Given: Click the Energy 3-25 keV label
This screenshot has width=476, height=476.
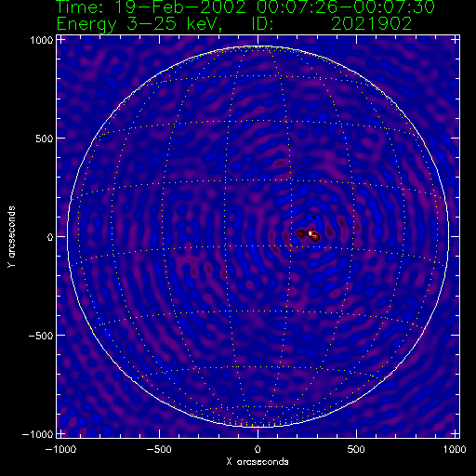Looking at the screenshot, I should 139,24.
